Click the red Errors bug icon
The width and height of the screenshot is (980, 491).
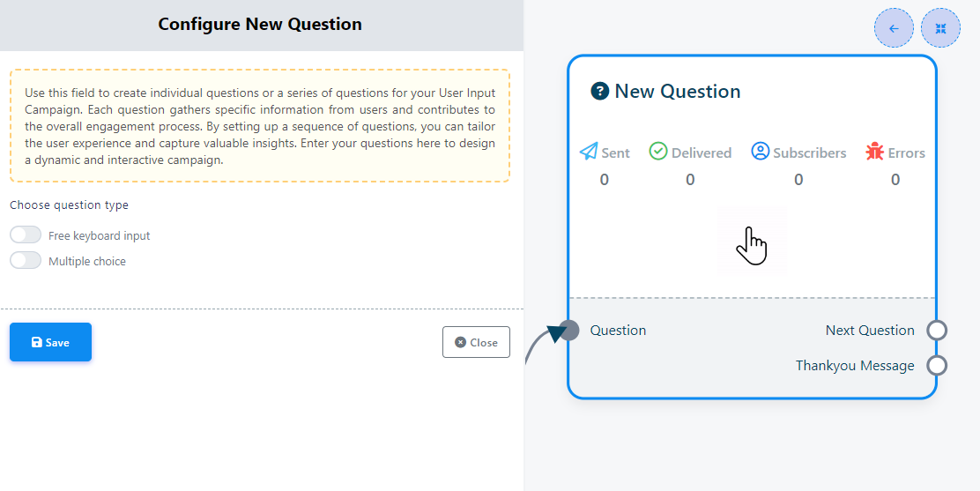[x=874, y=152]
